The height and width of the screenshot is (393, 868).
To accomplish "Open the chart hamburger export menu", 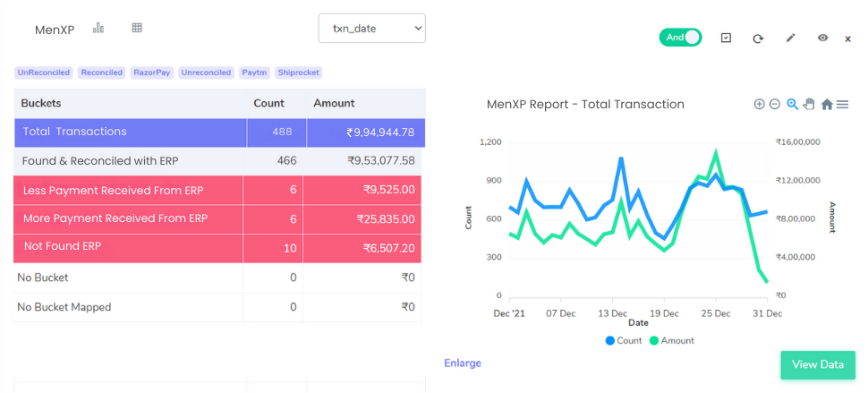I will 842,105.
